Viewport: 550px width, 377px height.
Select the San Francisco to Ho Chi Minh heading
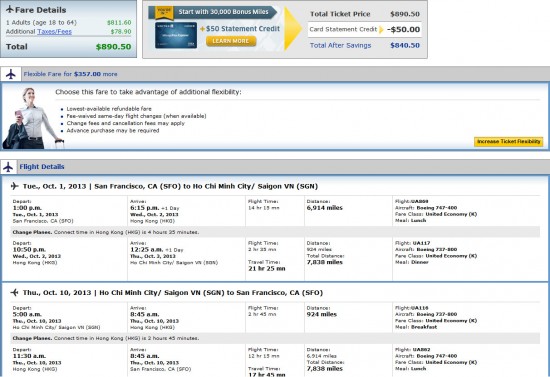coord(170,186)
